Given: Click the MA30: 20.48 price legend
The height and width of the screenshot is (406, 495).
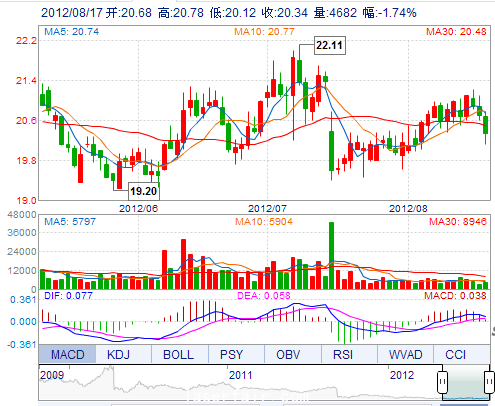Looking at the screenshot, I should point(456,32).
